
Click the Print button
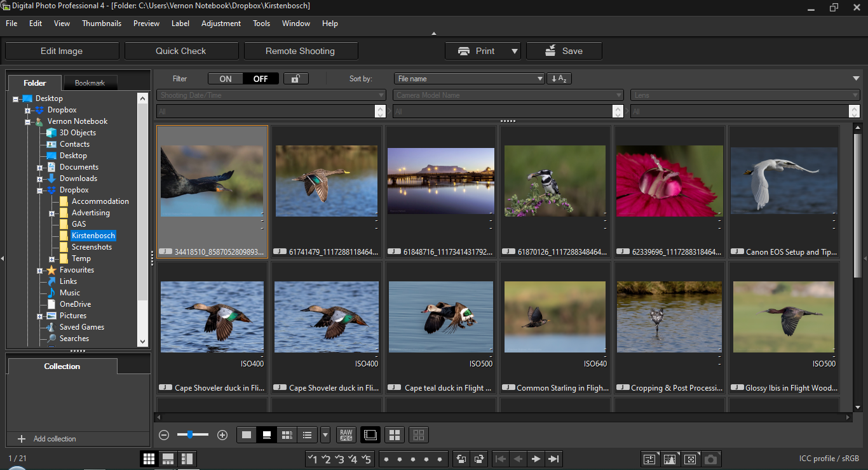pyautogui.click(x=477, y=51)
